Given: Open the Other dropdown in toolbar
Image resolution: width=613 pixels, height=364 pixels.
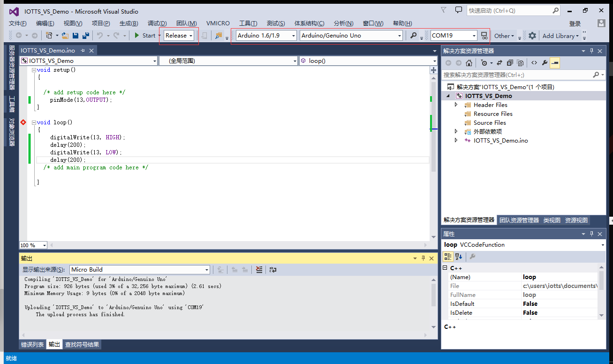Looking at the screenshot, I should (x=504, y=36).
